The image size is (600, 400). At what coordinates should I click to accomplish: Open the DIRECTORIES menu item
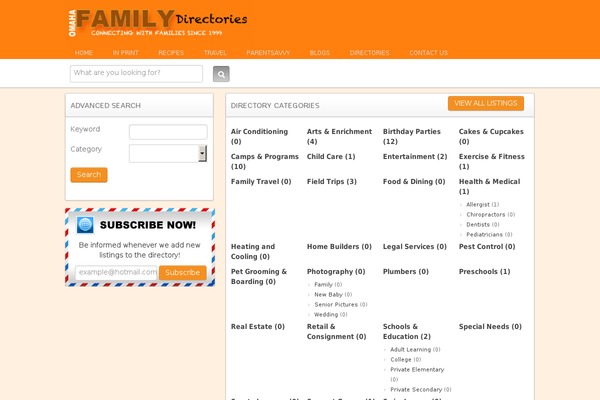pyautogui.click(x=370, y=53)
